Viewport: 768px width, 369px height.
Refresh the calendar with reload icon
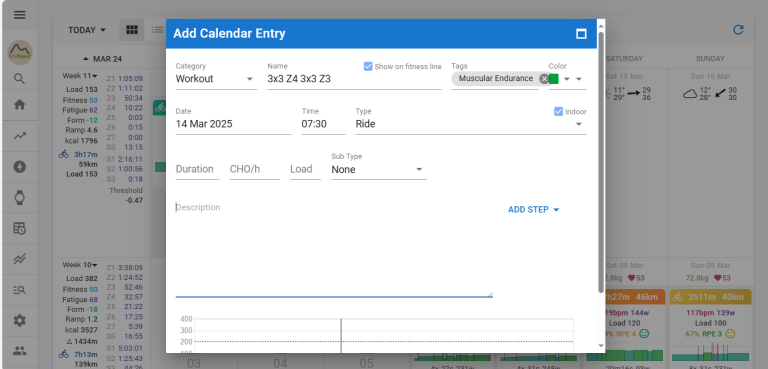coord(738,30)
